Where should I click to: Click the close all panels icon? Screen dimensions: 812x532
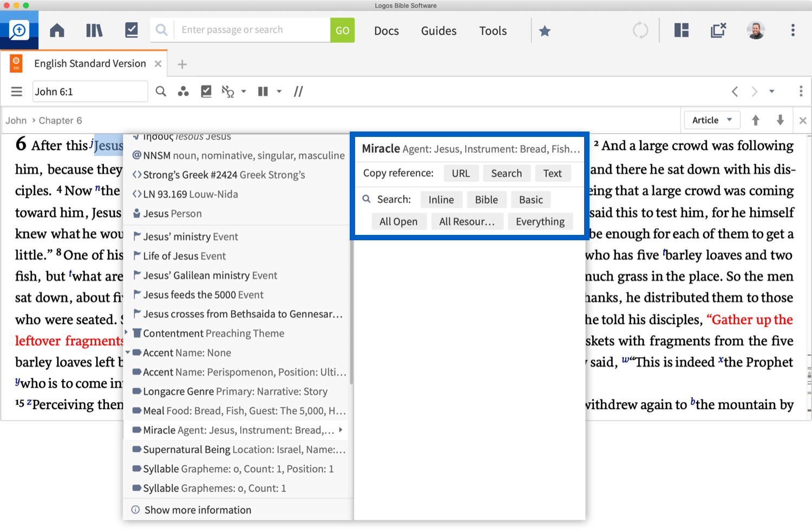click(718, 30)
